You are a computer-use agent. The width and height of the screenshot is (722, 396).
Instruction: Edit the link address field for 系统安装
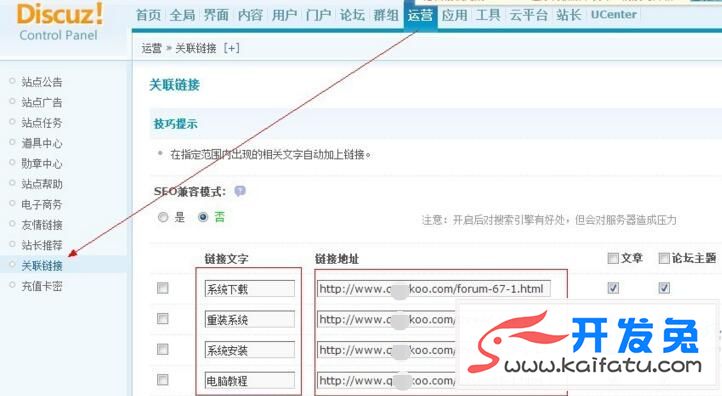387,349
